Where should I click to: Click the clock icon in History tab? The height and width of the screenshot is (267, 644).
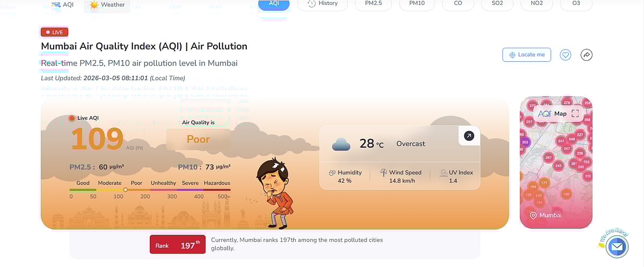(x=311, y=4)
